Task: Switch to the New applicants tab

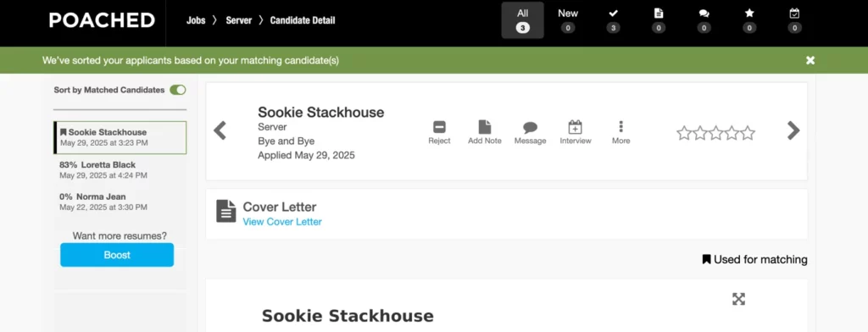Action: pos(567,20)
